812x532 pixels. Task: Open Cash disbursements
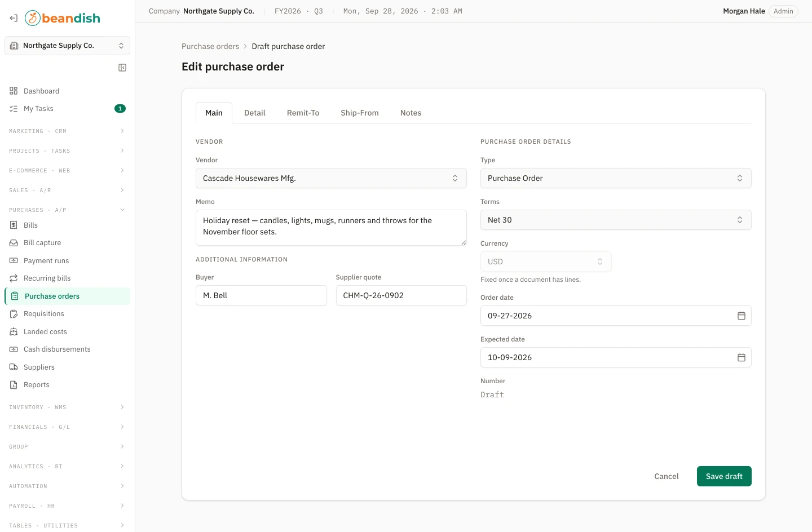pyautogui.click(x=67, y=349)
